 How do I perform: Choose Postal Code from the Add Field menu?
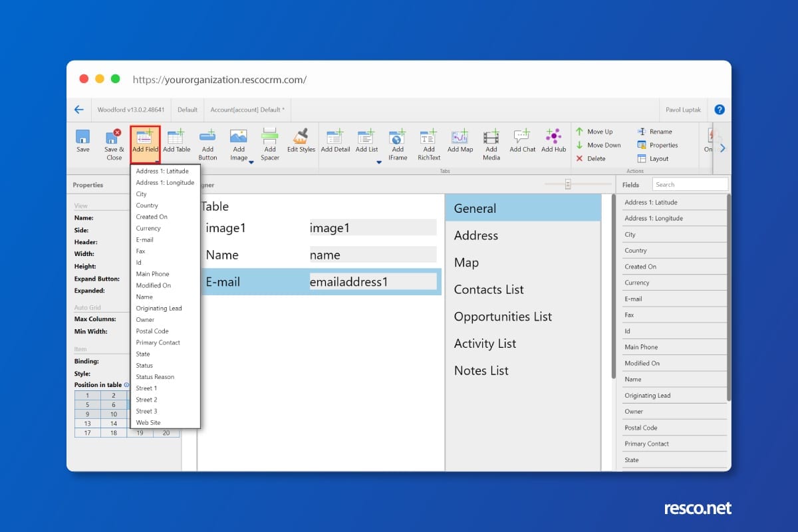pyautogui.click(x=152, y=331)
